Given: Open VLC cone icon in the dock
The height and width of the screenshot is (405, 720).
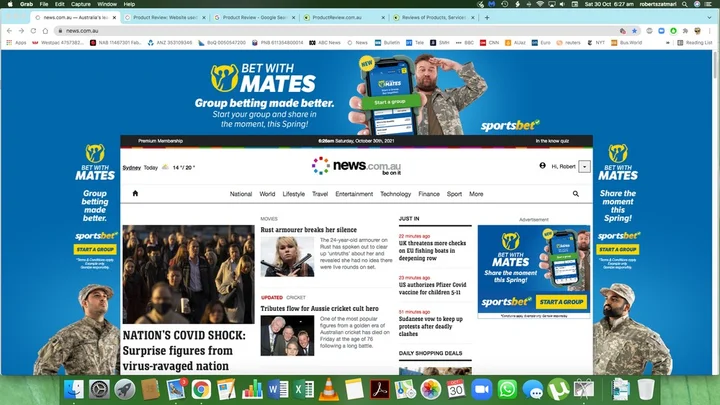Looking at the screenshot, I should click(328, 389).
